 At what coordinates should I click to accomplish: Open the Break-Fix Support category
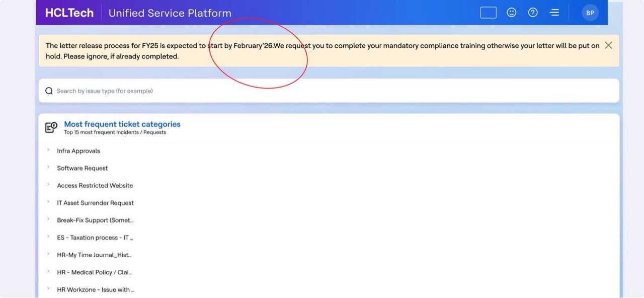click(x=95, y=220)
